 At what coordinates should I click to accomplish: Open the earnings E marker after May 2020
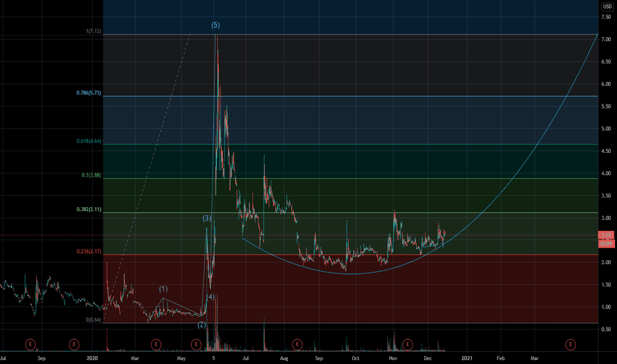coord(196,345)
